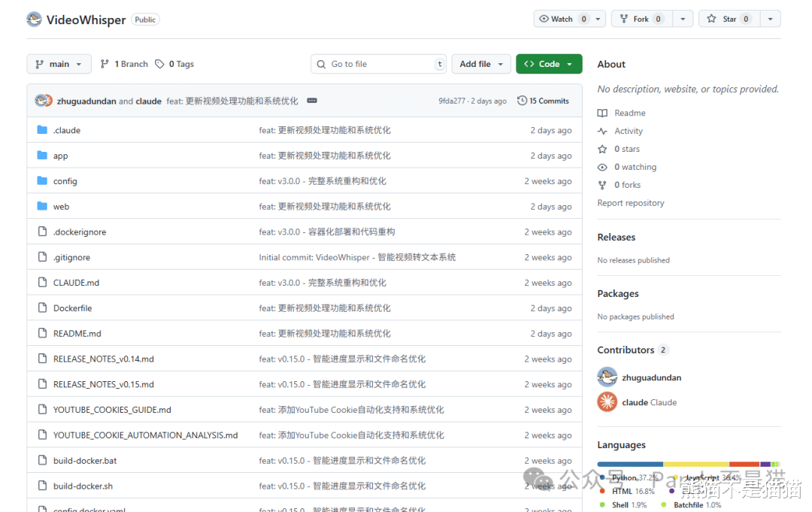Open the Watch notification options dropdown arrow
812x512 pixels.
click(x=598, y=19)
